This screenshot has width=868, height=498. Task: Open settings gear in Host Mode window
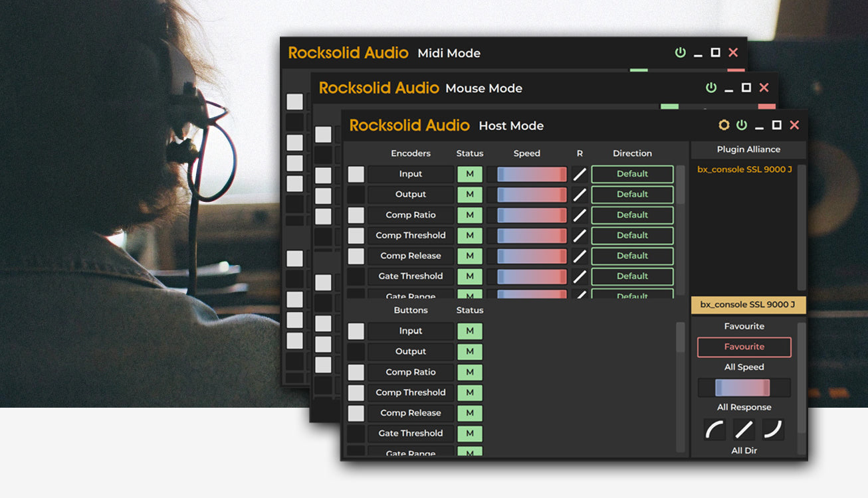point(724,125)
